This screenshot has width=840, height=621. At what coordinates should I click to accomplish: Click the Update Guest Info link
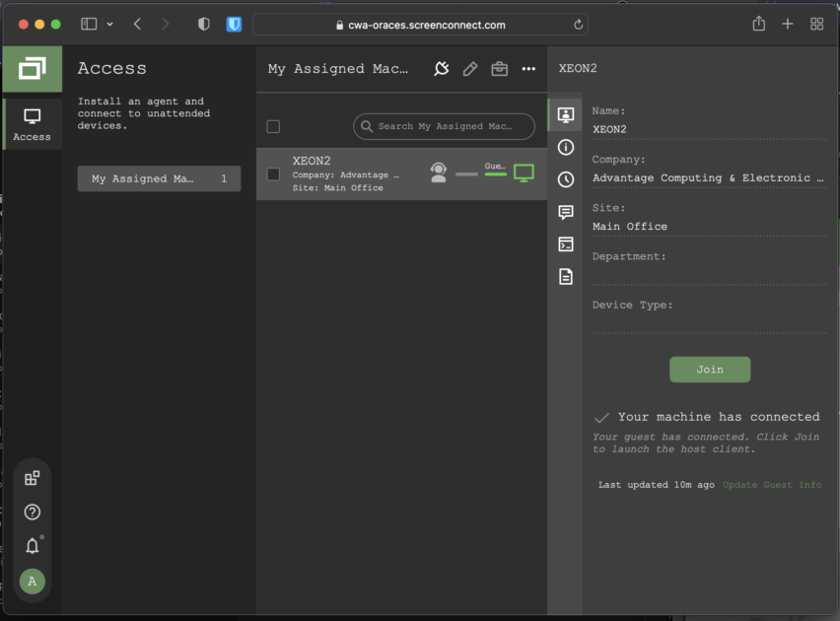tap(772, 485)
